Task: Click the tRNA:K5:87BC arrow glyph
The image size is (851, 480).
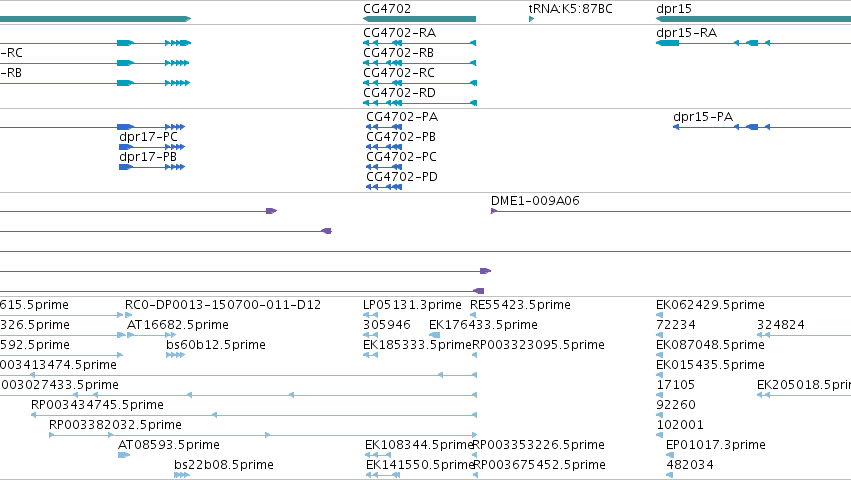Action: coord(531,20)
